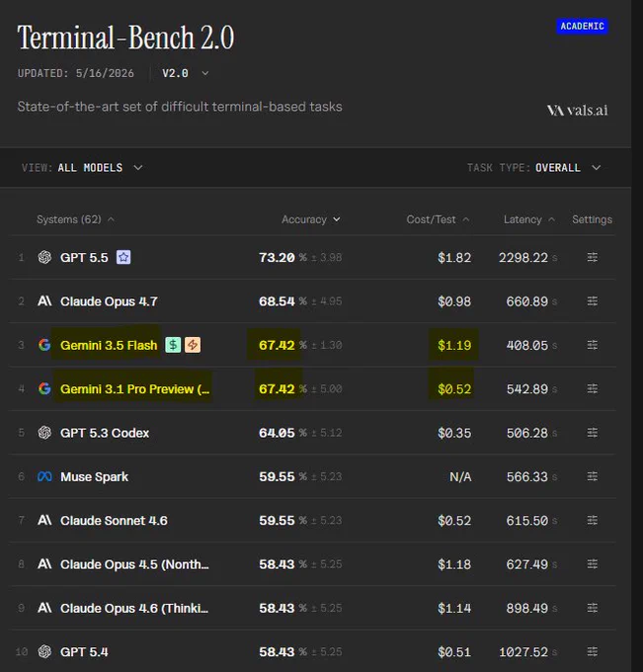This screenshot has height=672, width=643.
Task: Open settings icon for Claude Opus 4.5 row
Action: click(592, 564)
